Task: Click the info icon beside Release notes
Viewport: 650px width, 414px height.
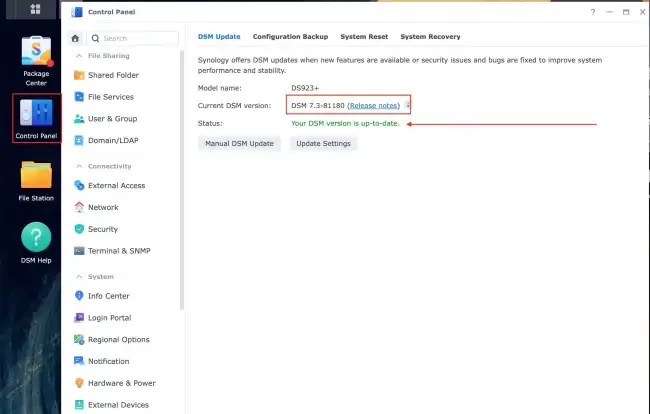Action: pos(407,105)
